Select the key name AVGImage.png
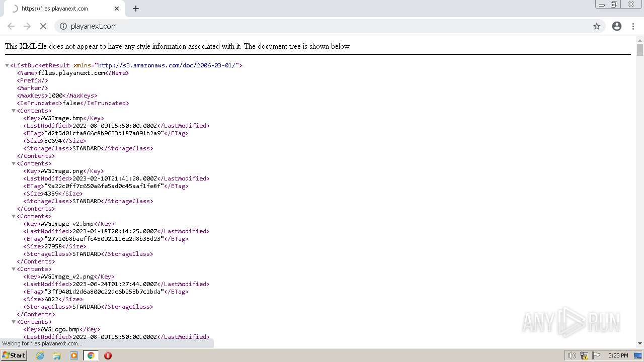644x362 pixels. (62, 171)
